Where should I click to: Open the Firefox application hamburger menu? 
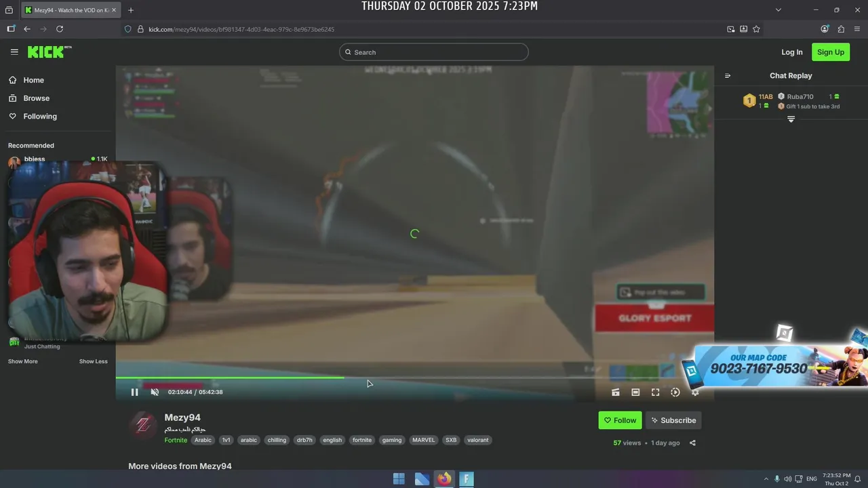pos(857,29)
